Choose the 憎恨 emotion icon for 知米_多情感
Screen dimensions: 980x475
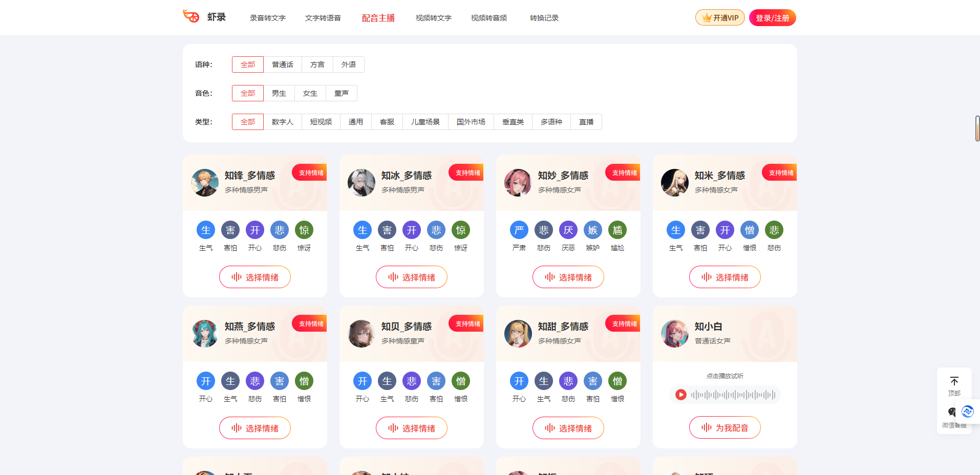pyautogui.click(x=750, y=230)
